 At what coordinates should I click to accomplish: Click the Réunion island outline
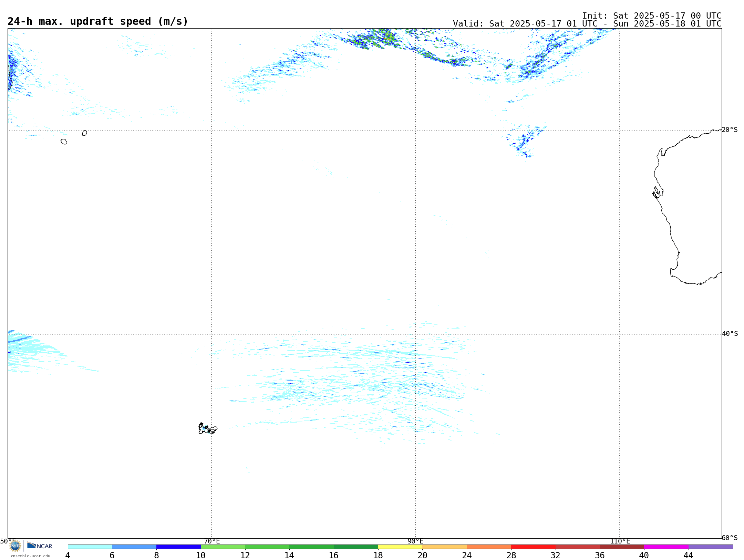(x=64, y=142)
